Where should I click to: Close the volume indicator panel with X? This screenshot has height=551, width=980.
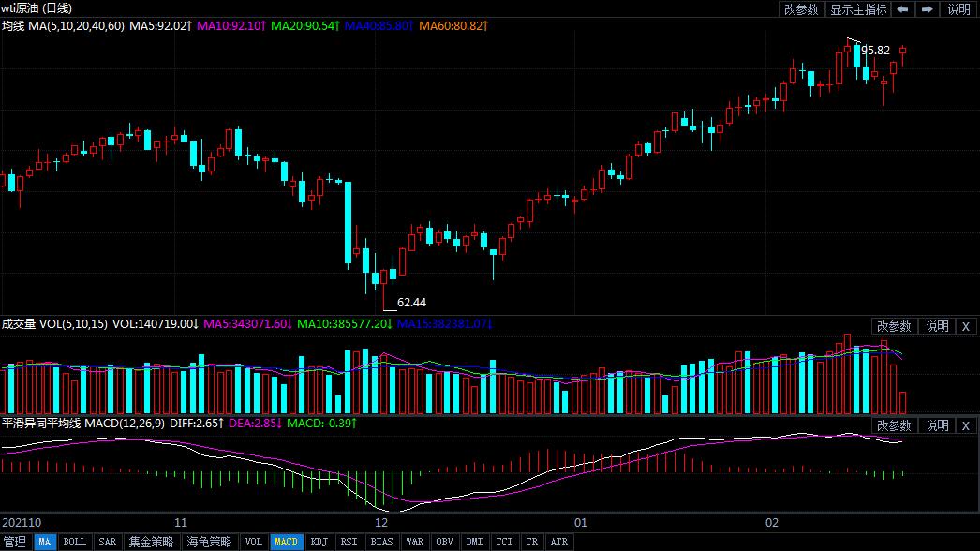[966, 326]
